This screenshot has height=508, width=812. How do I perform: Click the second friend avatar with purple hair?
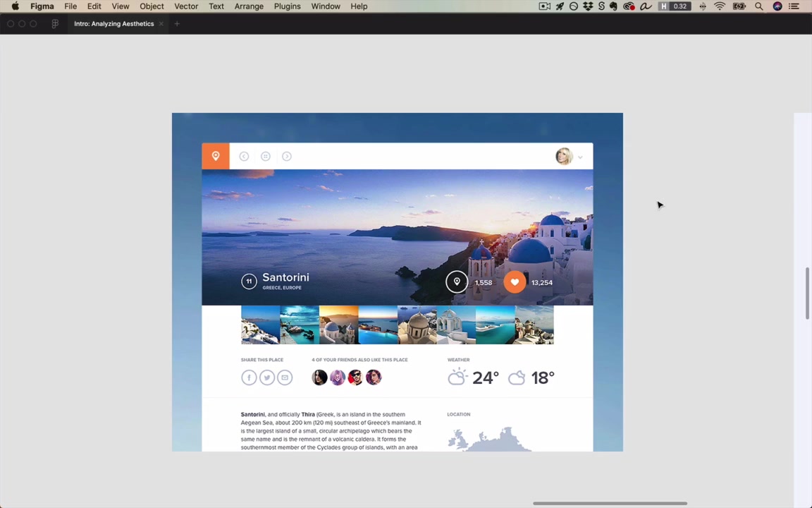coord(338,377)
